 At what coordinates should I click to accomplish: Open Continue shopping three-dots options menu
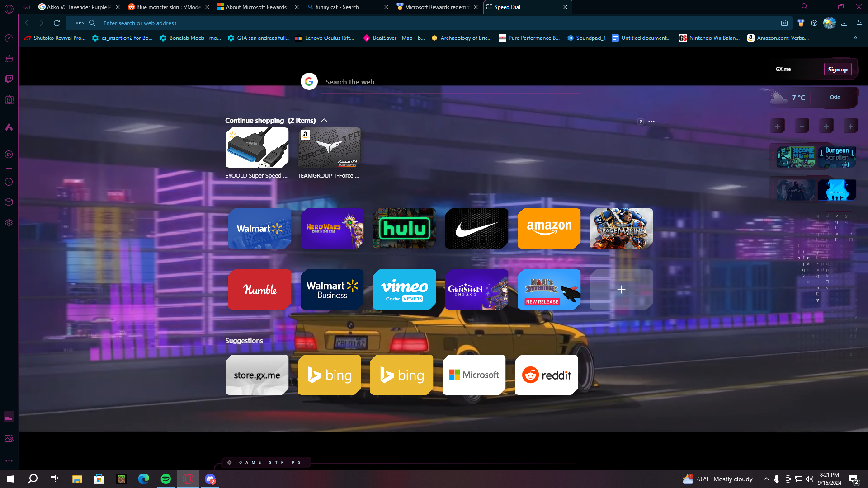651,122
